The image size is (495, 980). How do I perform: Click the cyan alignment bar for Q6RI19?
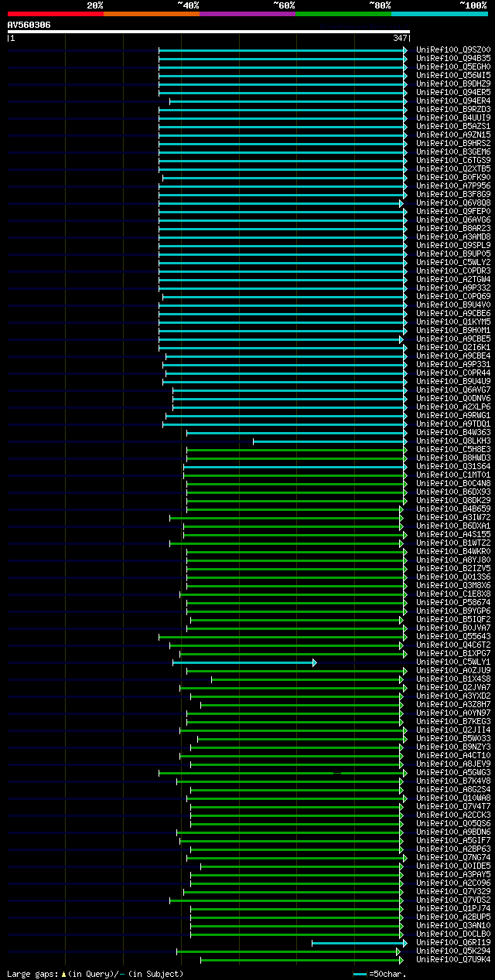pyautogui.click(x=359, y=943)
